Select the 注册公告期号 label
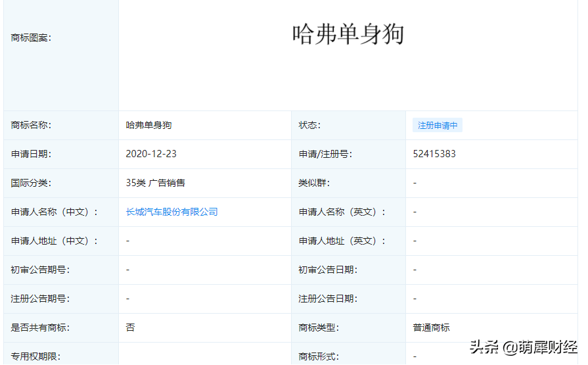This screenshot has height=365, width=588. 40,299
